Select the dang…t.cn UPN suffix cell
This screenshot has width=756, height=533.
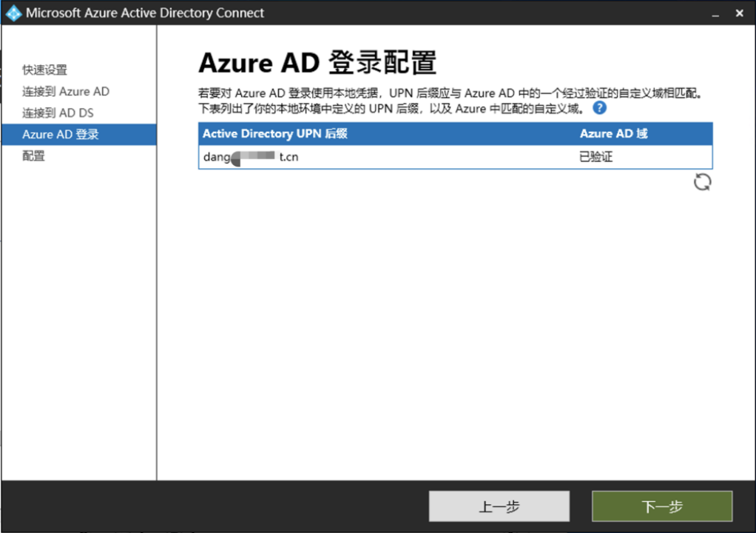(251, 157)
